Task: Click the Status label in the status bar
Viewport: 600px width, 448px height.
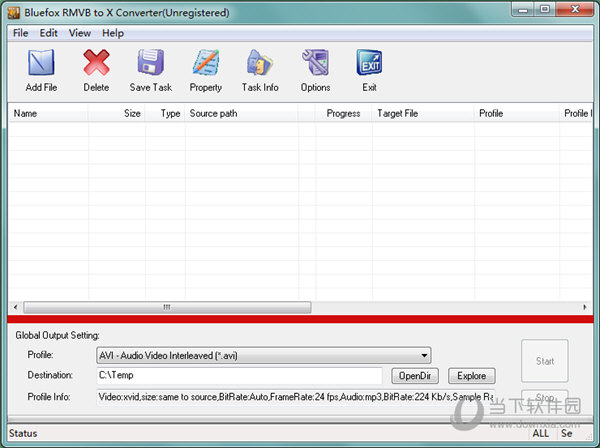Action: pos(23,433)
